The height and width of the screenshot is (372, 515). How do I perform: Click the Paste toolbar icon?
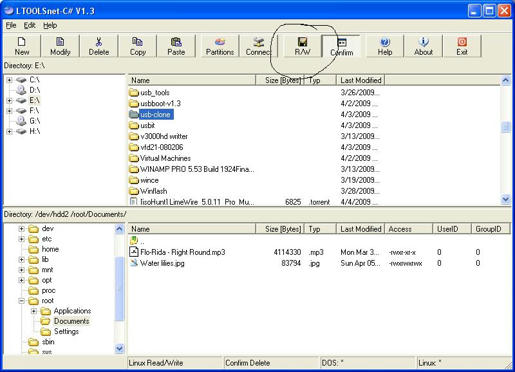tap(176, 42)
